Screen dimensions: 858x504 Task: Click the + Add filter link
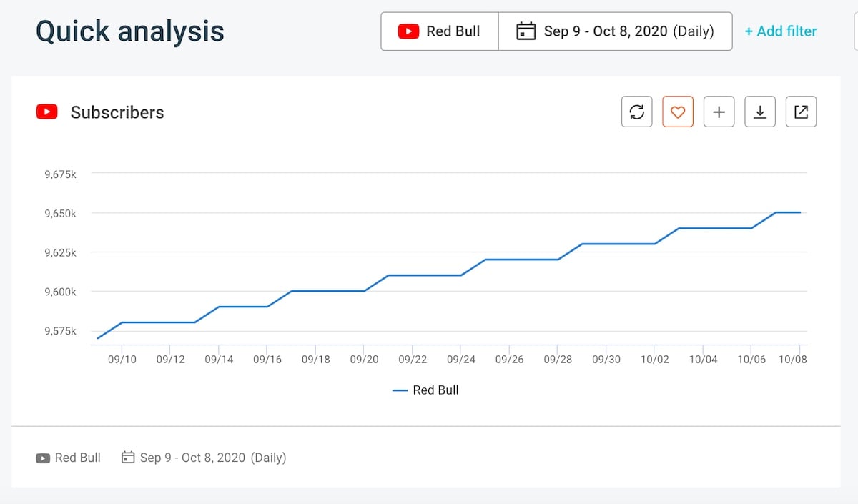point(781,31)
